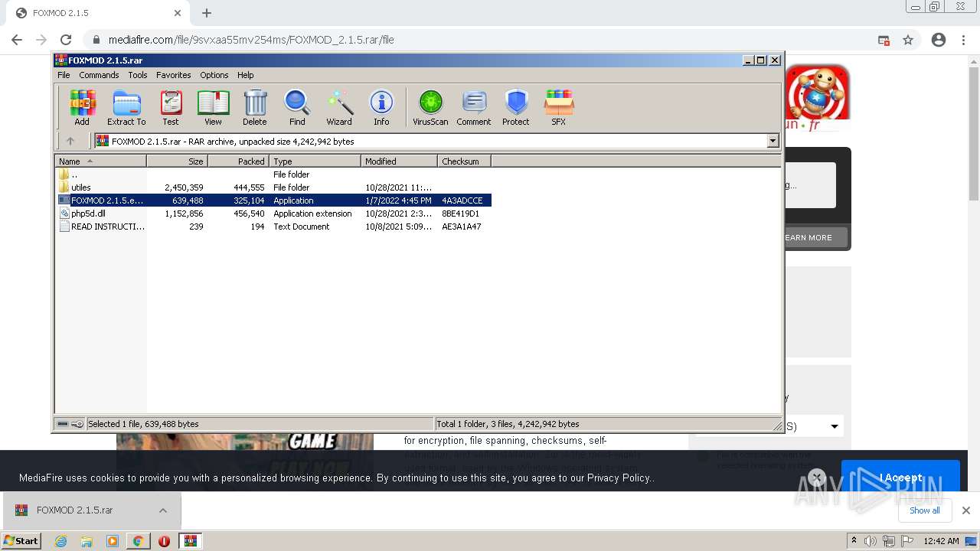Click the Add toolbar icon in WinRAR
The width and height of the screenshot is (980, 551).
(82, 107)
